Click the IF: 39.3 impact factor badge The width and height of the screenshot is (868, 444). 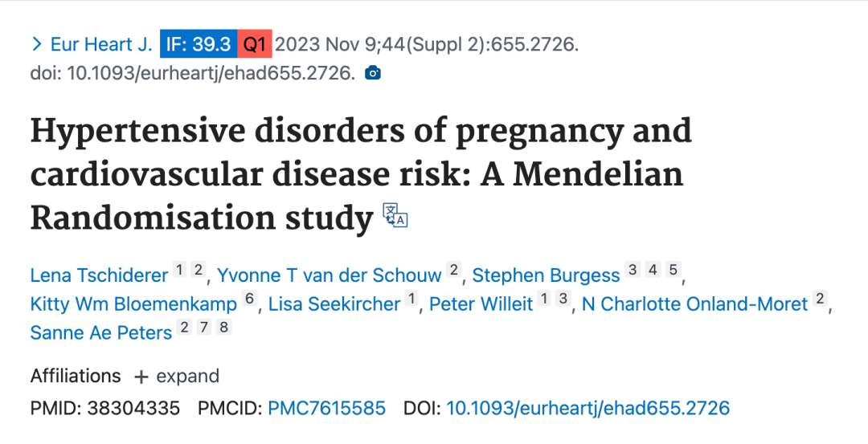point(198,44)
